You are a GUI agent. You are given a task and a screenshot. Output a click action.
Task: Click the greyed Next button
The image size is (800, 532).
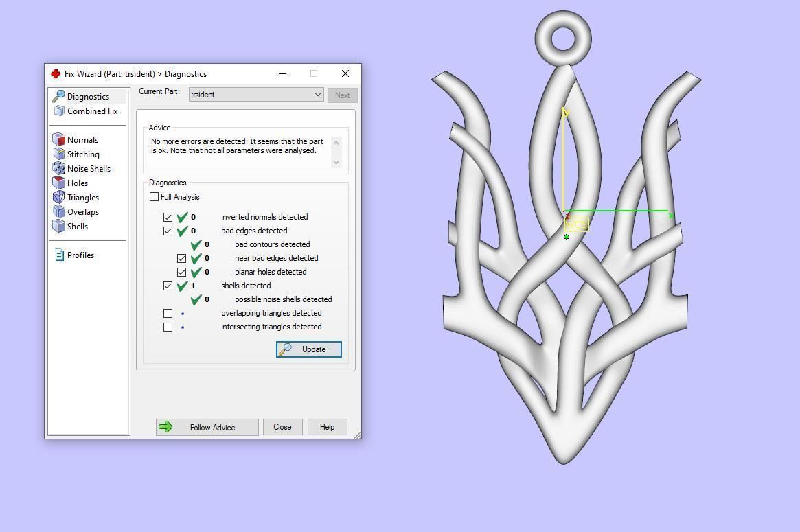343,95
